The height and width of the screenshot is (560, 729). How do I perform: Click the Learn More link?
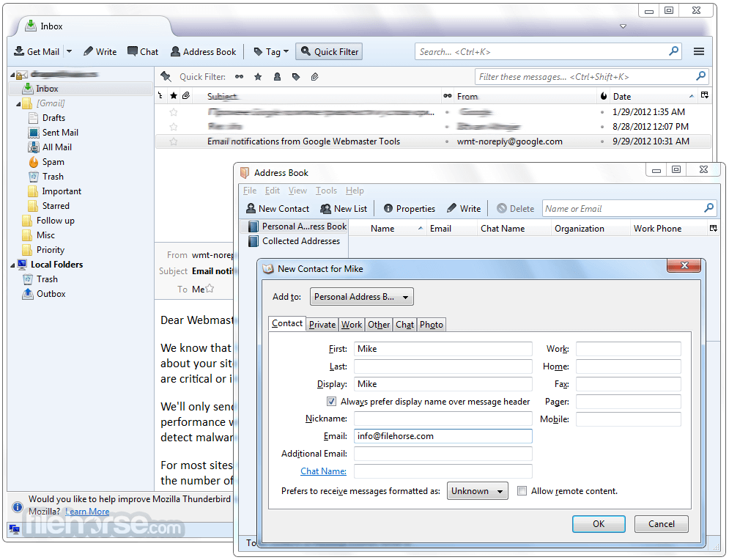point(87,512)
